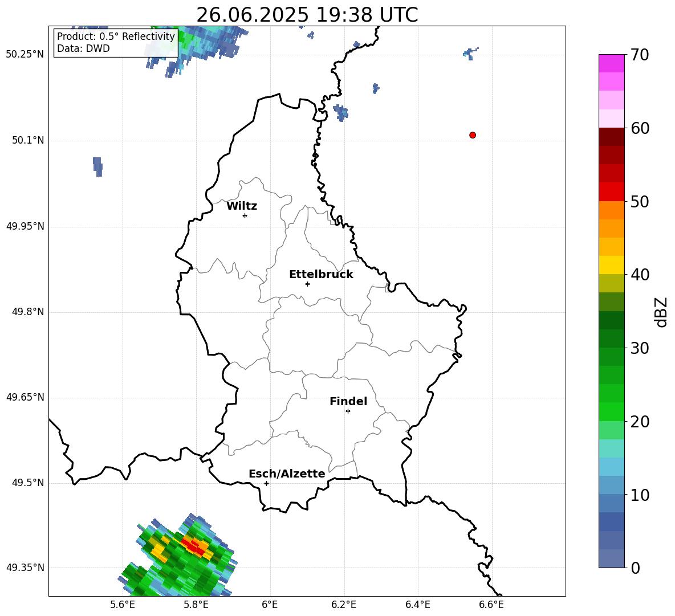Click the 50.25°N latitude label
Screen dimensions: 675x616
coord(25,54)
